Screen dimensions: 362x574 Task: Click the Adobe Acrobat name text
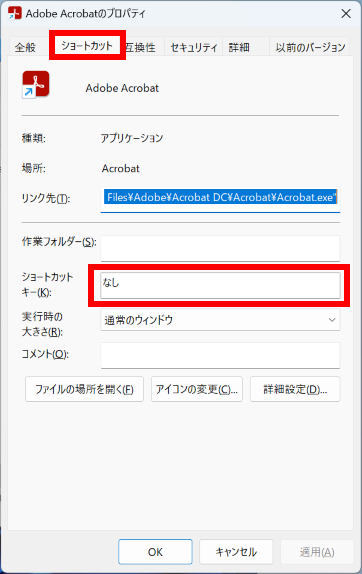[x=122, y=88]
